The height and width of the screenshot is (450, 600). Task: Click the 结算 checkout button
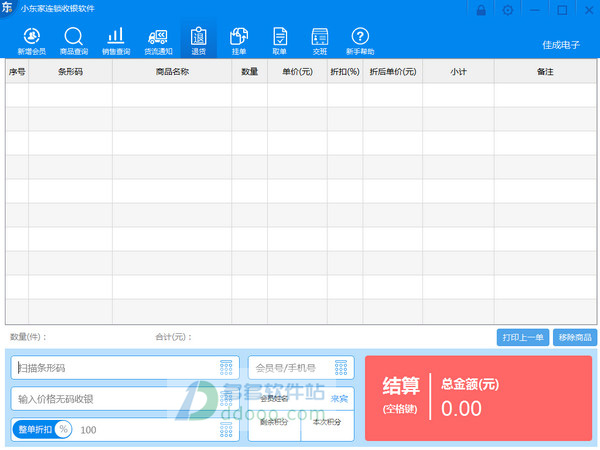point(478,398)
